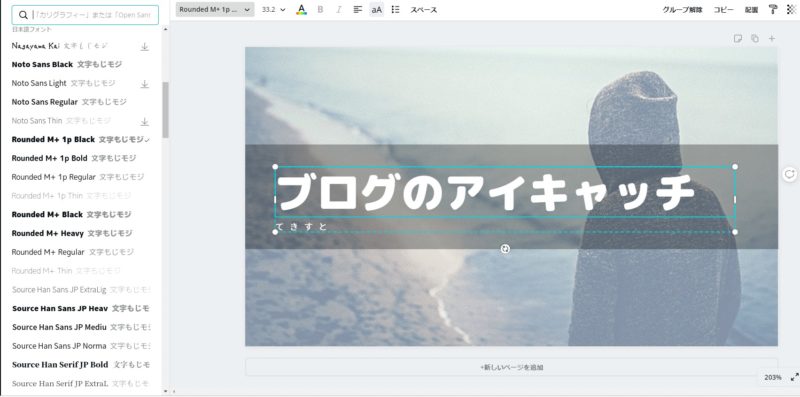
Task: Enter fullscreen presentation mode
Action: 794,378
